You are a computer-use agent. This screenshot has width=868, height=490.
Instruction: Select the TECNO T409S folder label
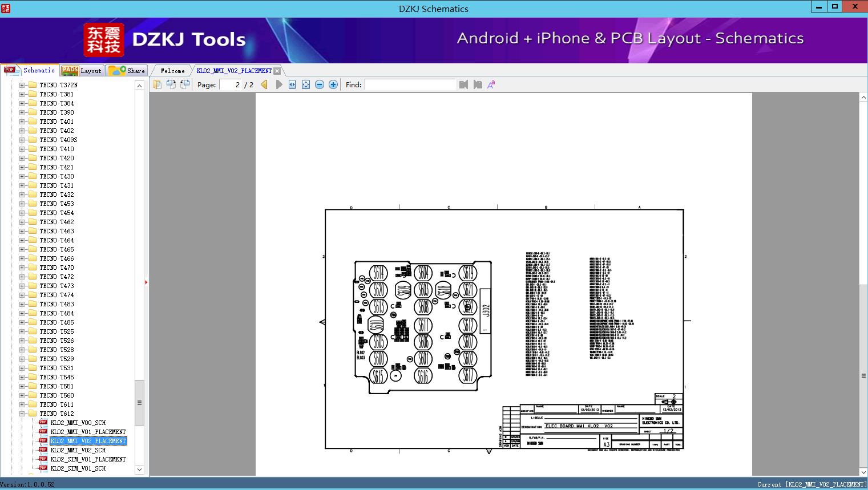coord(58,140)
